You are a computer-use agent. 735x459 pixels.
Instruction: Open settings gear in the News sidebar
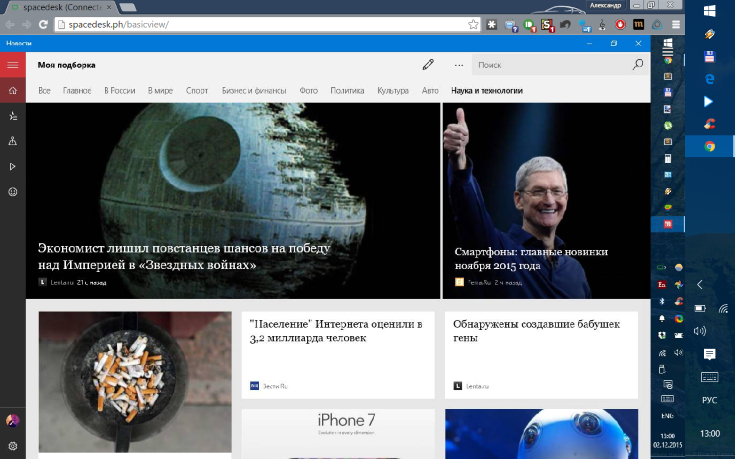[x=13, y=445]
